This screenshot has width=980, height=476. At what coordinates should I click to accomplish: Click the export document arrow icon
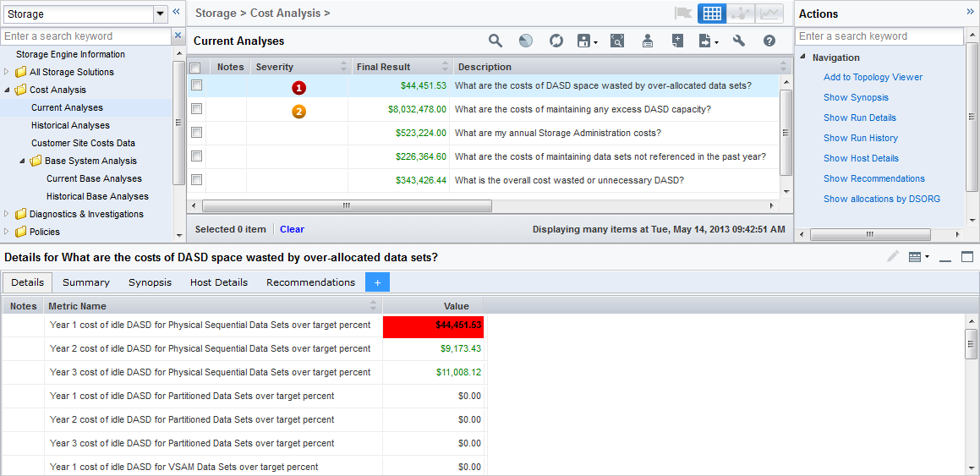click(705, 41)
